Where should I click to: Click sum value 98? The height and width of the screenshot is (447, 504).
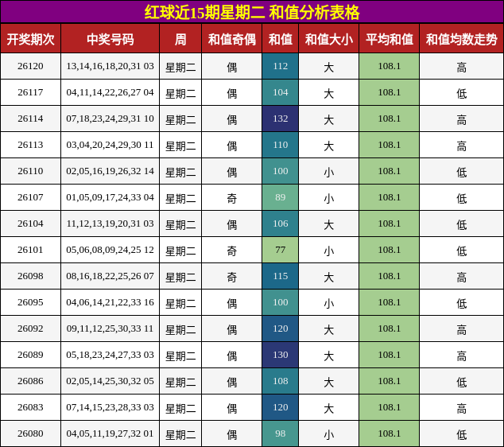coord(281,433)
